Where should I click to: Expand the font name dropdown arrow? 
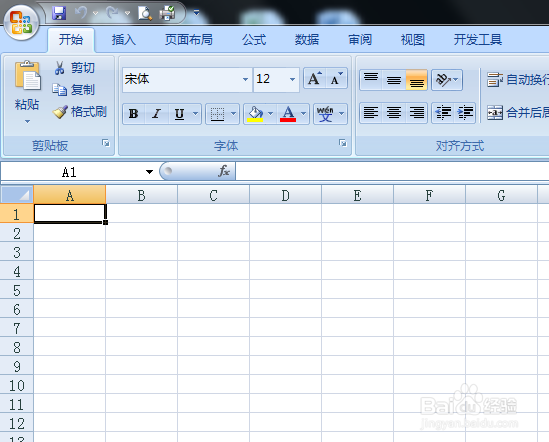(x=245, y=80)
